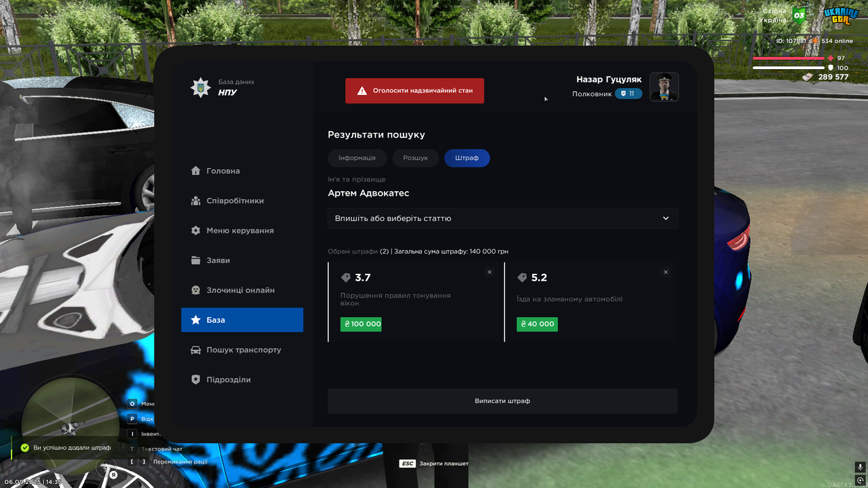Click the ESC key hint icon
The image size is (868, 488).
(x=408, y=464)
